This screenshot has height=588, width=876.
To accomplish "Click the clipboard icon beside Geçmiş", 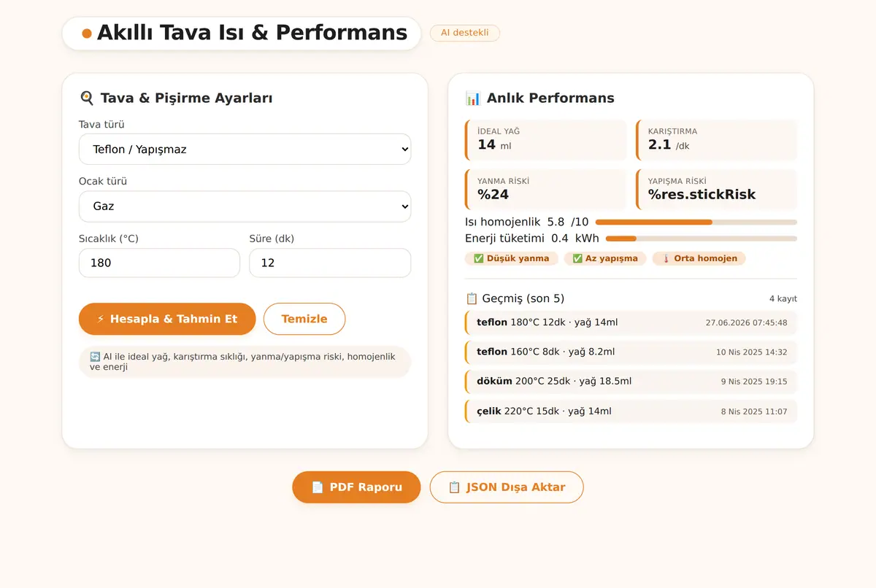I will [472, 298].
